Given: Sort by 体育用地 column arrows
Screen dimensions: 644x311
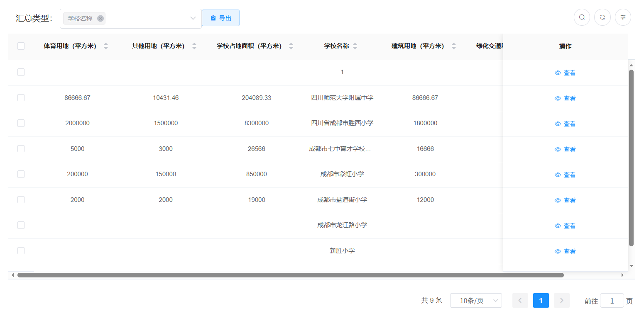Looking at the screenshot, I should (106, 46).
